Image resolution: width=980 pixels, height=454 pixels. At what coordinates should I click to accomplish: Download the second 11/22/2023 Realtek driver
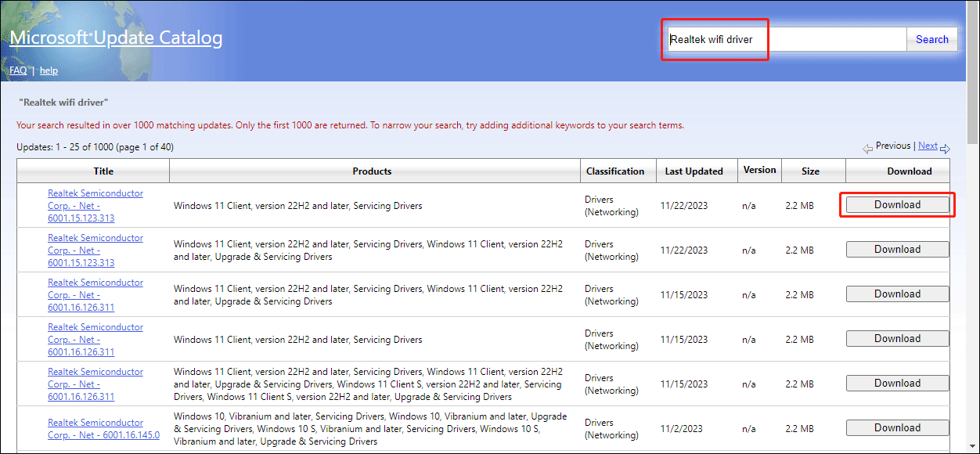point(897,249)
